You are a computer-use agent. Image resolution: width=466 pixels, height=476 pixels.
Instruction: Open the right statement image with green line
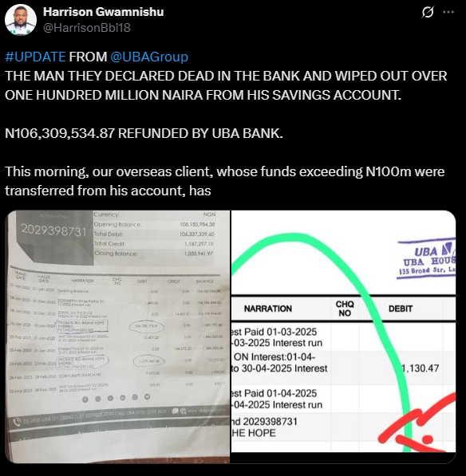343,332
